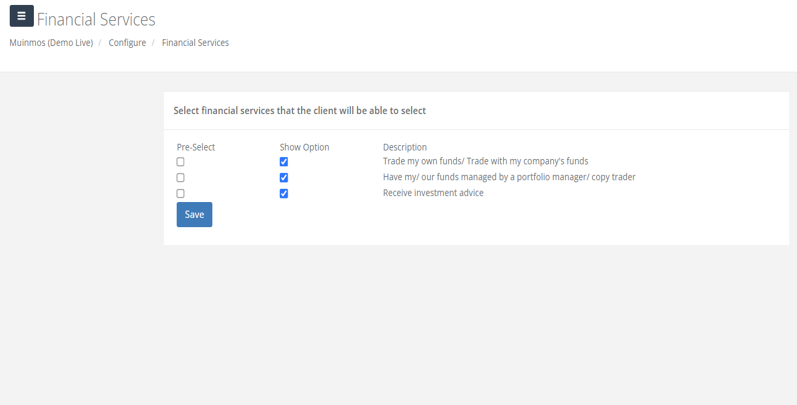Click the Description column header
This screenshot has width=797, height=405.
tap(405, 147)
